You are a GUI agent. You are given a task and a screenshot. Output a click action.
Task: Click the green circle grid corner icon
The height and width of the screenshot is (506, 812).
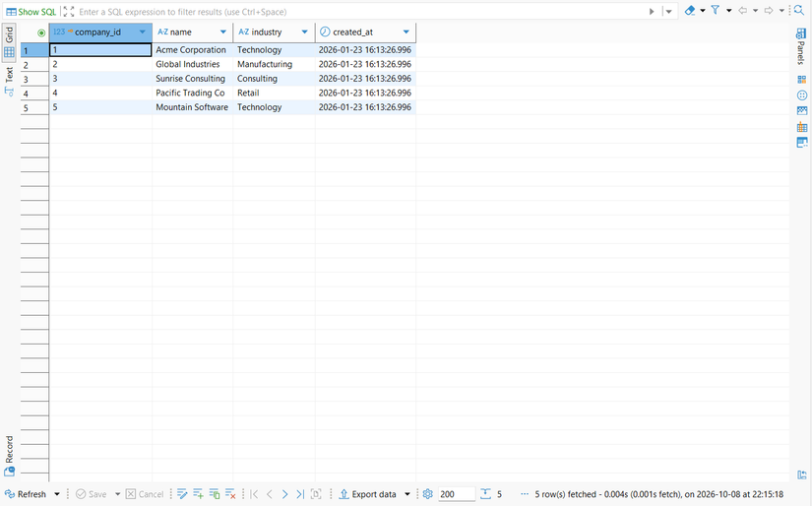click(41, 32)
